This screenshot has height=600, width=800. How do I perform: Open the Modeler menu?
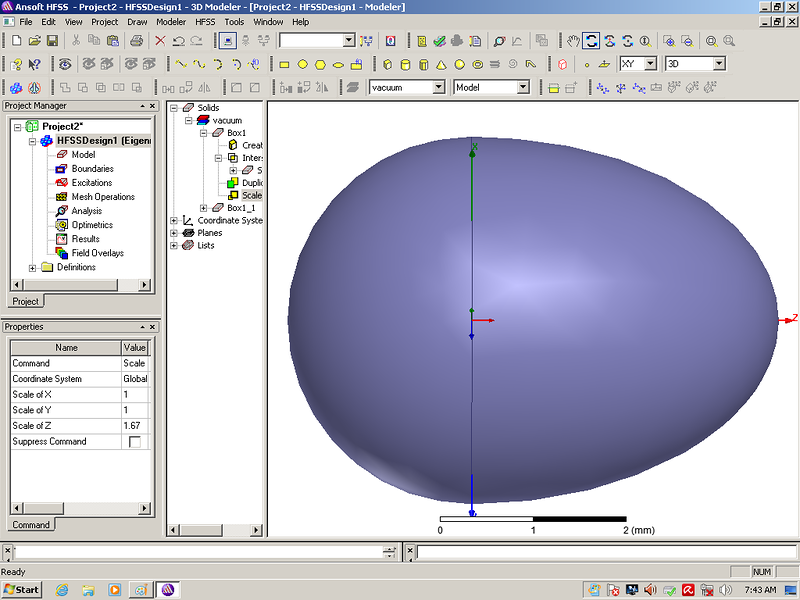170,21
